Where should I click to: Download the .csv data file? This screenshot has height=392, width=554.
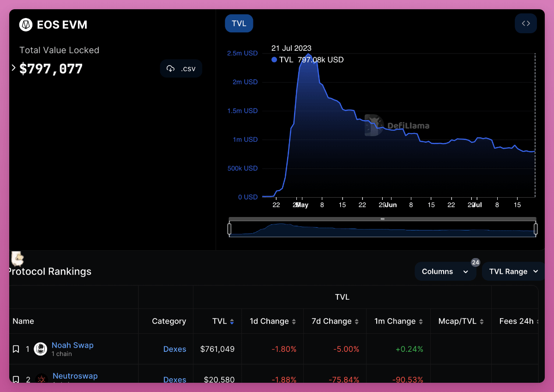click(181, 68)
